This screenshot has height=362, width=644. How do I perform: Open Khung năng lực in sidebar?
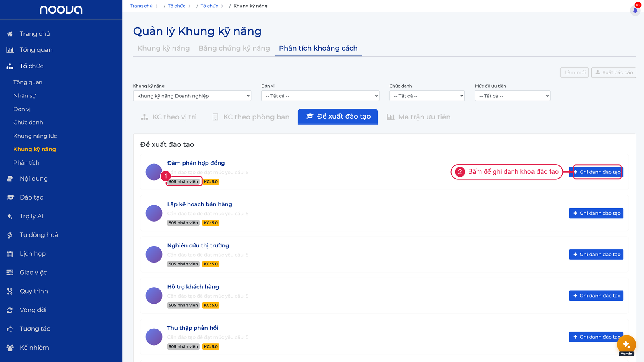[35, 136]
